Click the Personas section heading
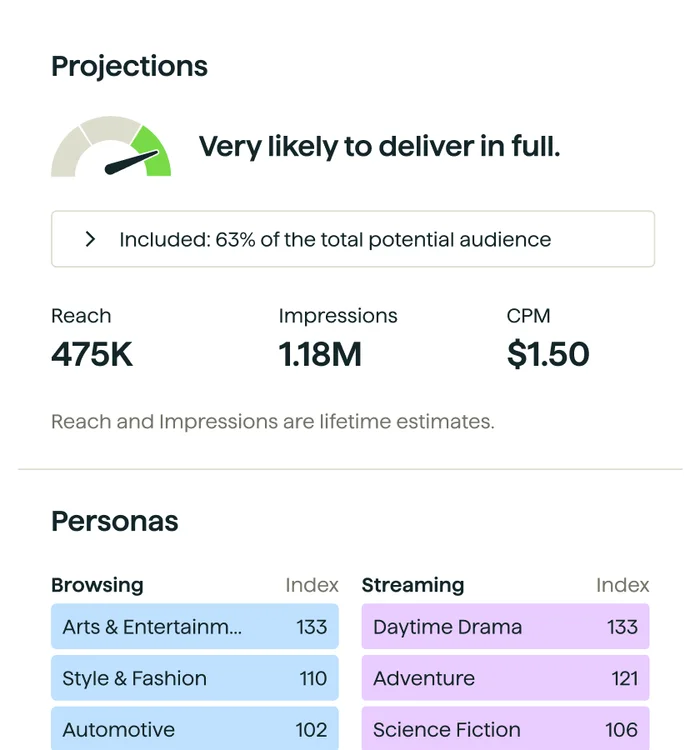Screen dimensions: 700x750 click(115, 521)
